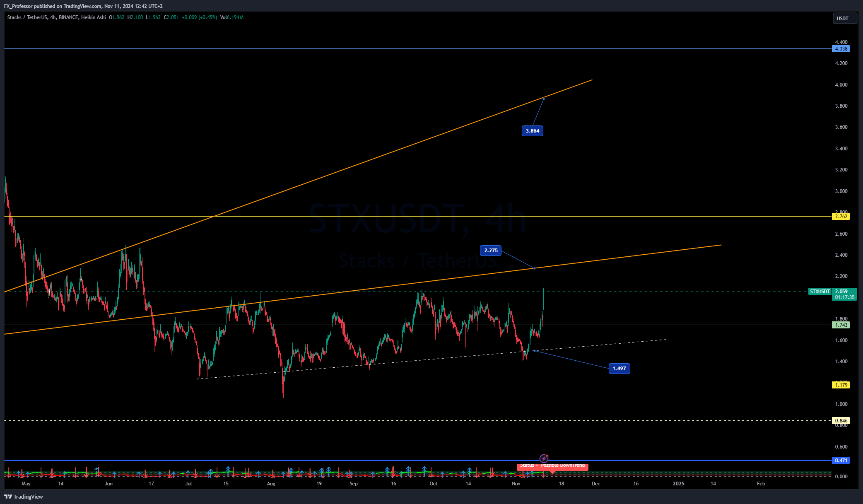This screenshot has height=504, width=863.
Task: Click the Aug label on time axis
Action: tap(271, 484)
